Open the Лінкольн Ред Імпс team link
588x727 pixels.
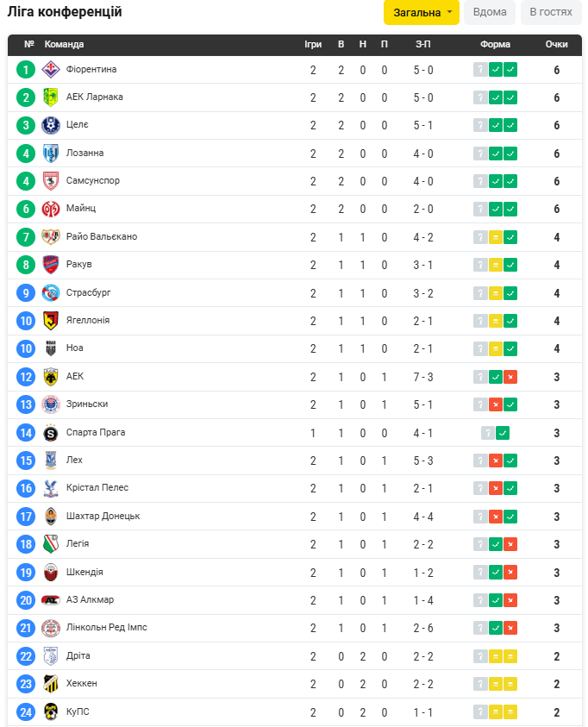point(107,628)
